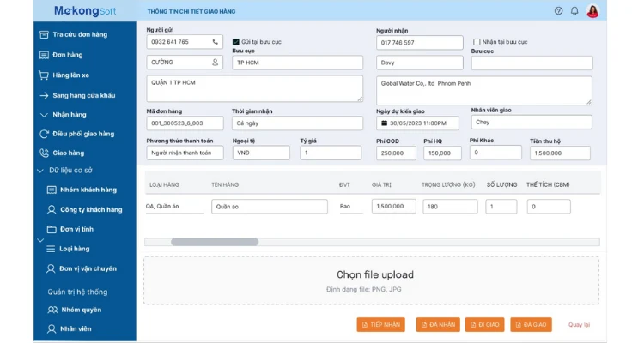Screen dimensions: 644x343
Task: Collapse the Dữ liệu cơ sở section
Action: click(40, 171)
